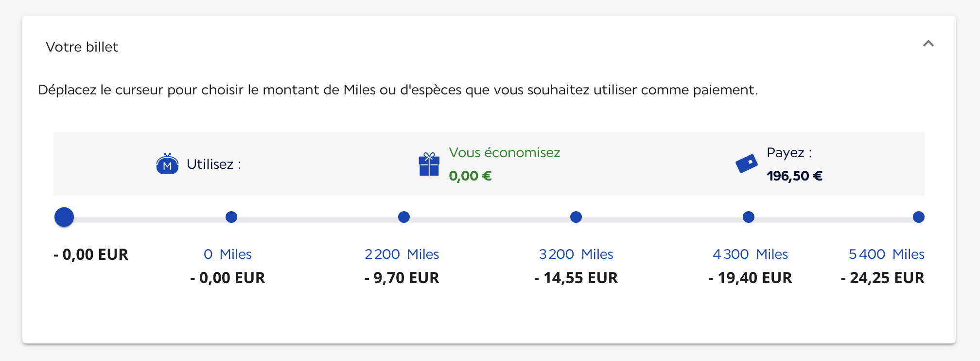Select the 2 200 Miles slider point
This screenshot has width=980, height=361.
404,217
